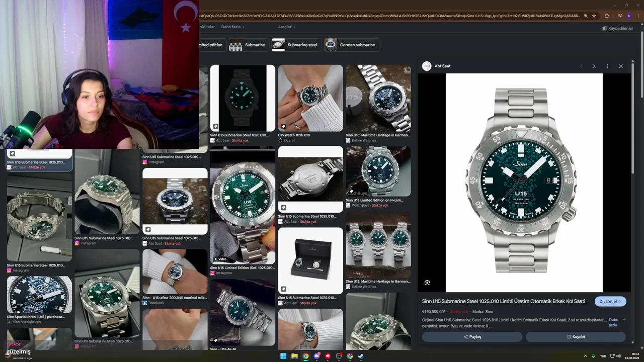Open the Maritime Heritage three-watches thumbnail

378,245
